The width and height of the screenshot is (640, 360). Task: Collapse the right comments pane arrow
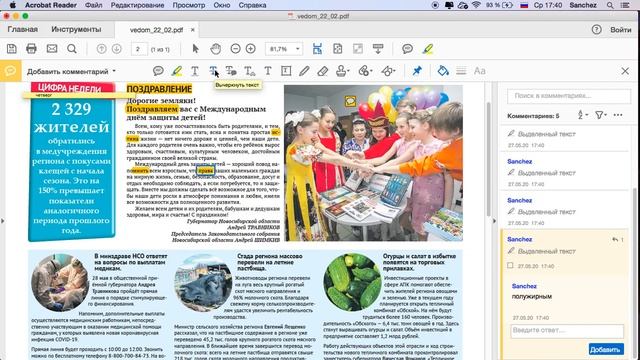[x=494, y=221]
